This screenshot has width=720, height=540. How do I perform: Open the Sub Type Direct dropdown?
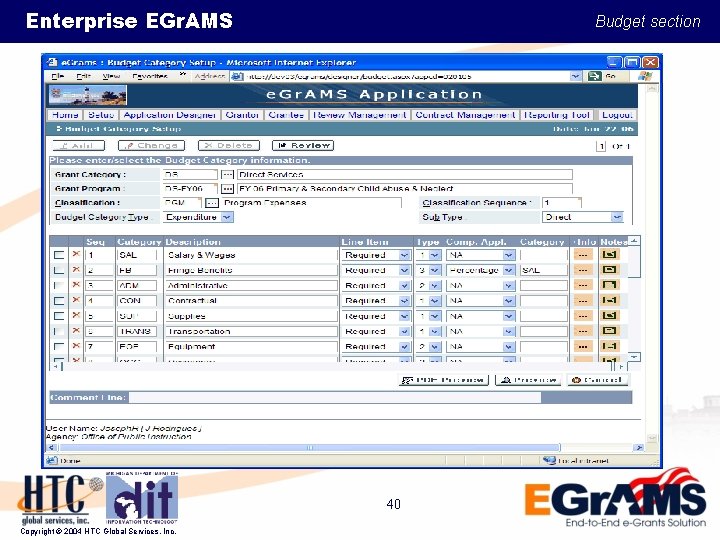click(x=617, y=217)
